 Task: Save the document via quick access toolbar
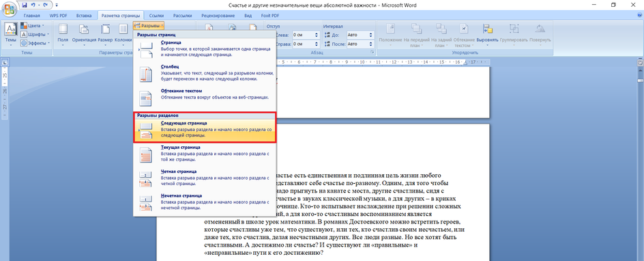[25, 5]
